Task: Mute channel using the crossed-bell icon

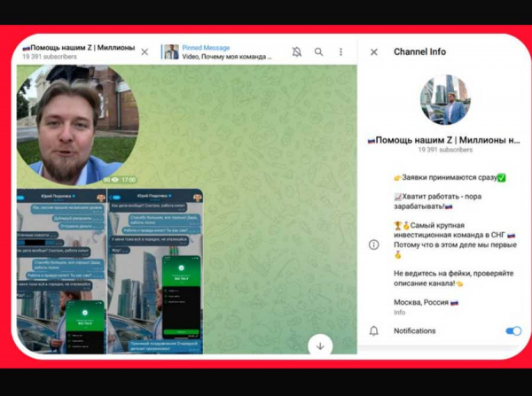Action: (297, 52)
